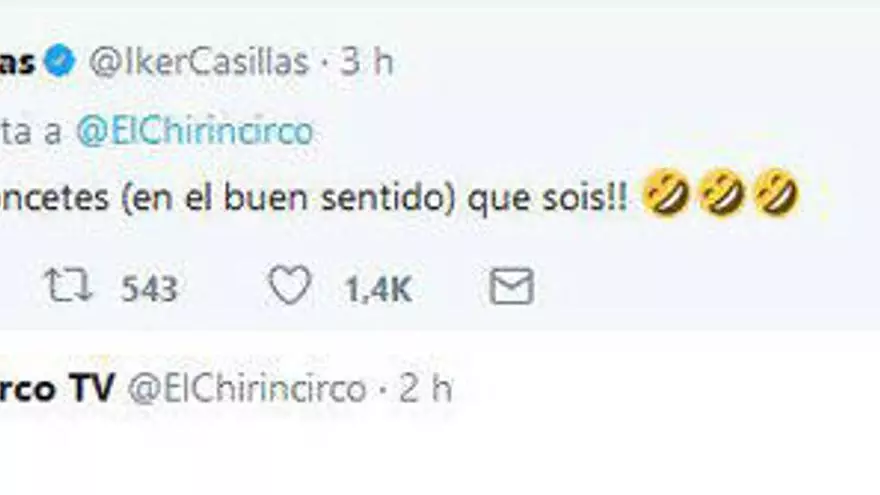Click the 1,4K likes count
880x495 pixels.
(378, 290)
